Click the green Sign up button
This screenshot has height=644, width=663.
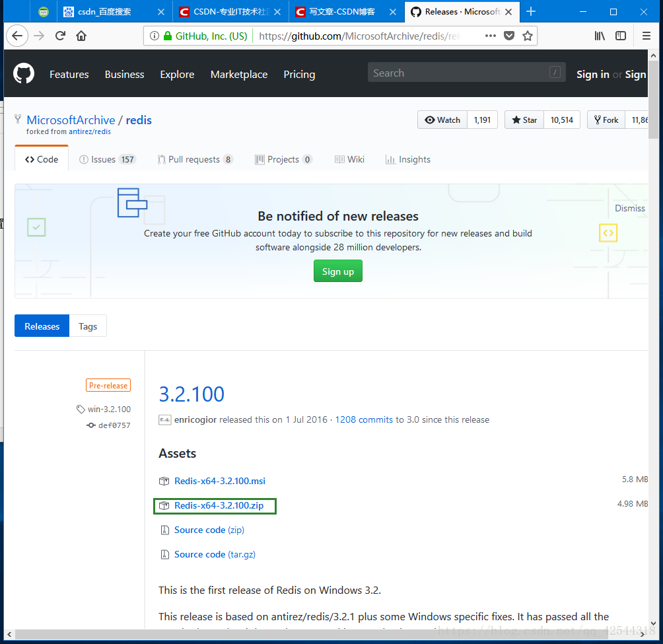coord(338,271)
